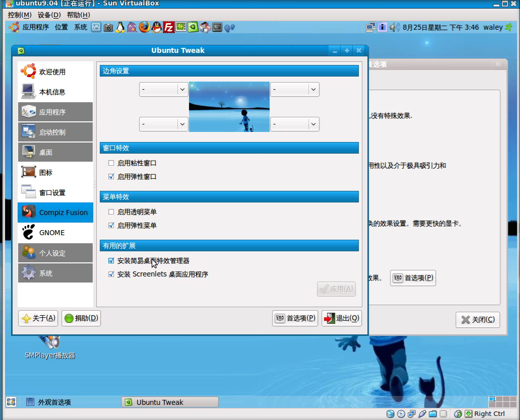Open the bottom-right corner action dropdown
The width and height of the screenshot is (520, 420).
(x=295, y=124)
